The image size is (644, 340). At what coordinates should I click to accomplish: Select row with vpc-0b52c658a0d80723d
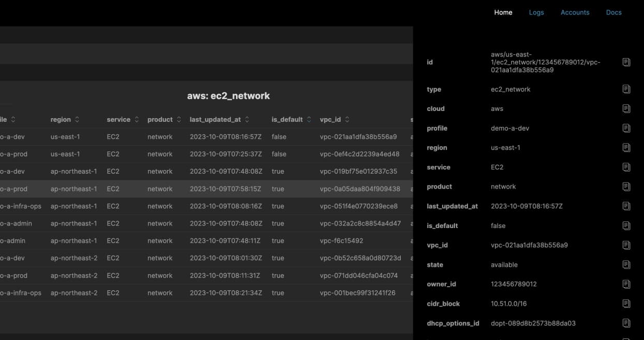[207, 258]
